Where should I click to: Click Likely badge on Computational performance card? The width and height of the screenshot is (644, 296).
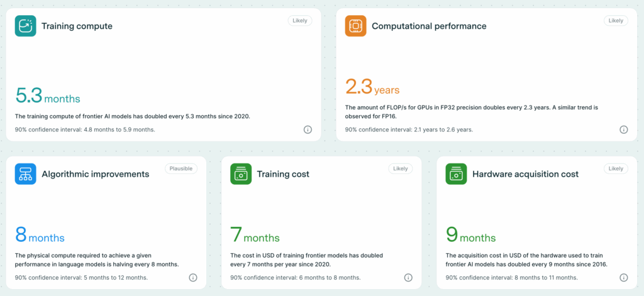pos(616,21)
